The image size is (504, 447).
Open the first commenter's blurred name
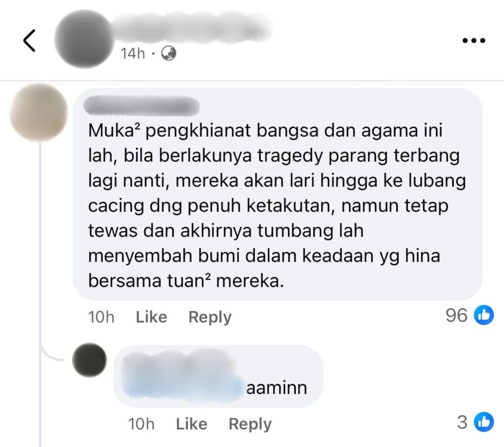click(x=141, y=106)
